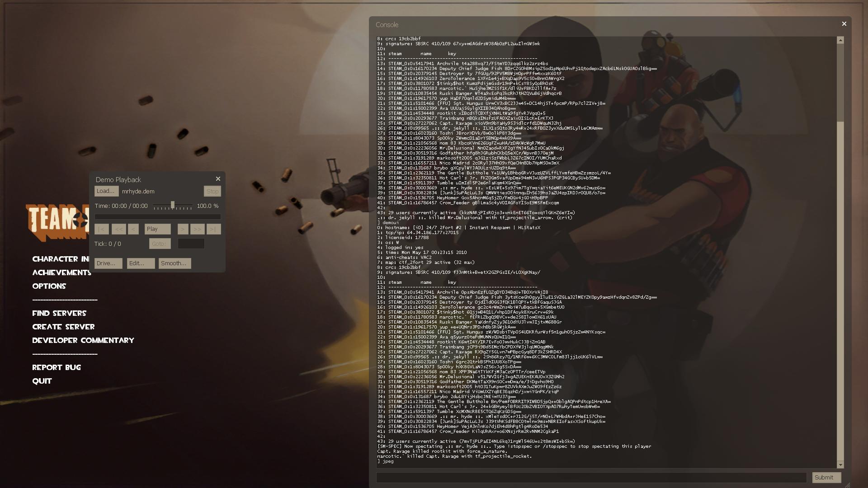Viewport: 868px width, 488px height.
Task: Open the Edit... demo tool
Action: coord(141,263)
